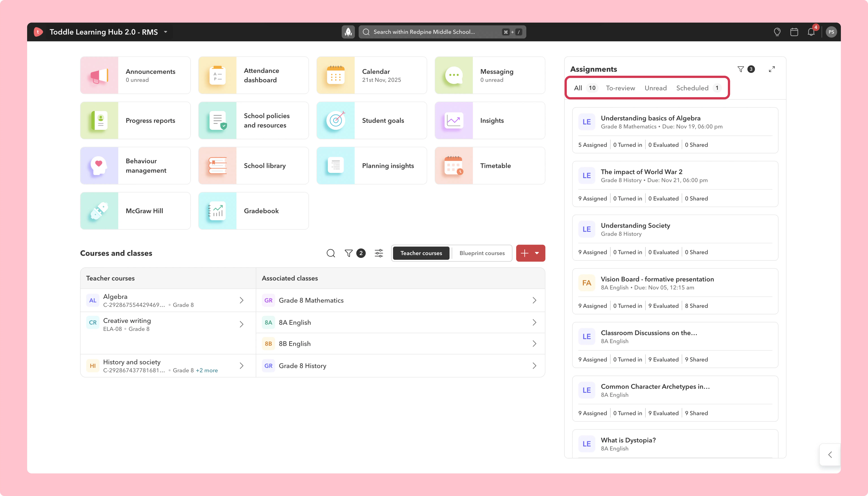Click the Gradebook tile label
Viewport: 868px width, 496px height.
261,211
